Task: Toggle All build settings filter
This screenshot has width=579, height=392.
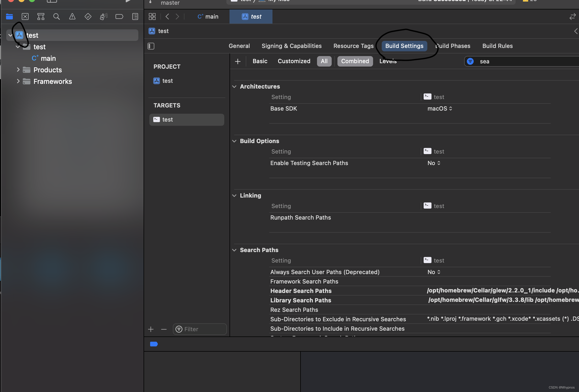Action: click(x=324, y=61)
